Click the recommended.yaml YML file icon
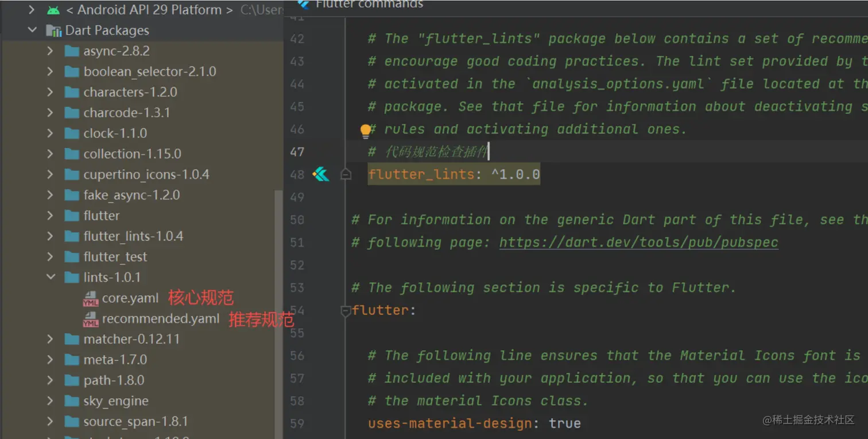868x439 pixels. 91,319
